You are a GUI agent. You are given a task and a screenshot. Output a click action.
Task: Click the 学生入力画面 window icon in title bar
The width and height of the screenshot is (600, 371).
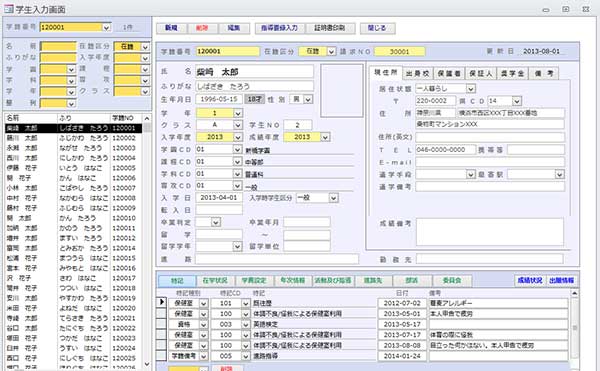pyautogui.click(x=9, y=9)
